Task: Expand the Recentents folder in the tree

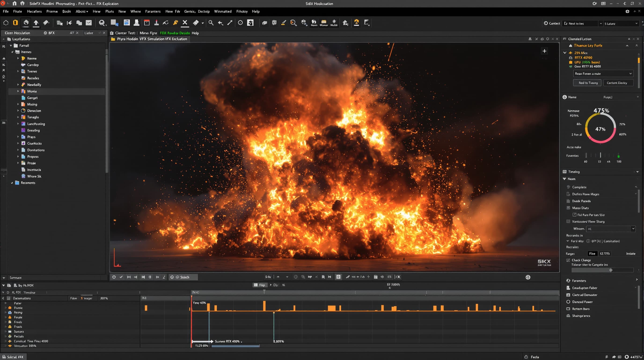Action: pyautogui.click(x=12, y=183)
